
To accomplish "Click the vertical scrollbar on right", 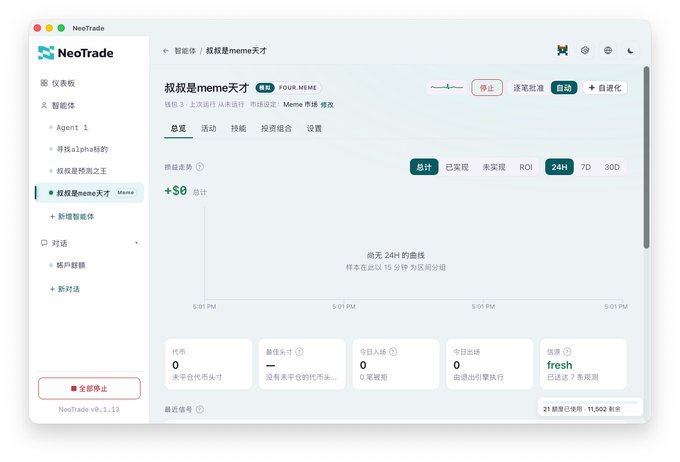I will point(647,157).
